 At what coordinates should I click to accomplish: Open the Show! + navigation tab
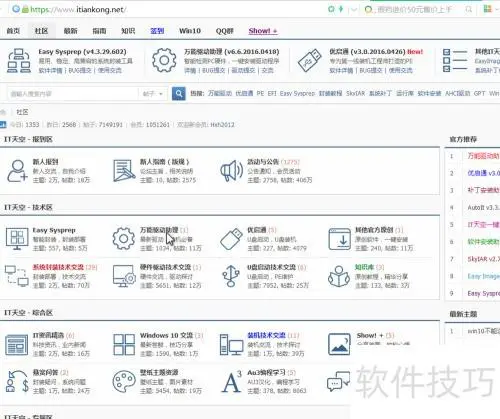pos(263,31)
